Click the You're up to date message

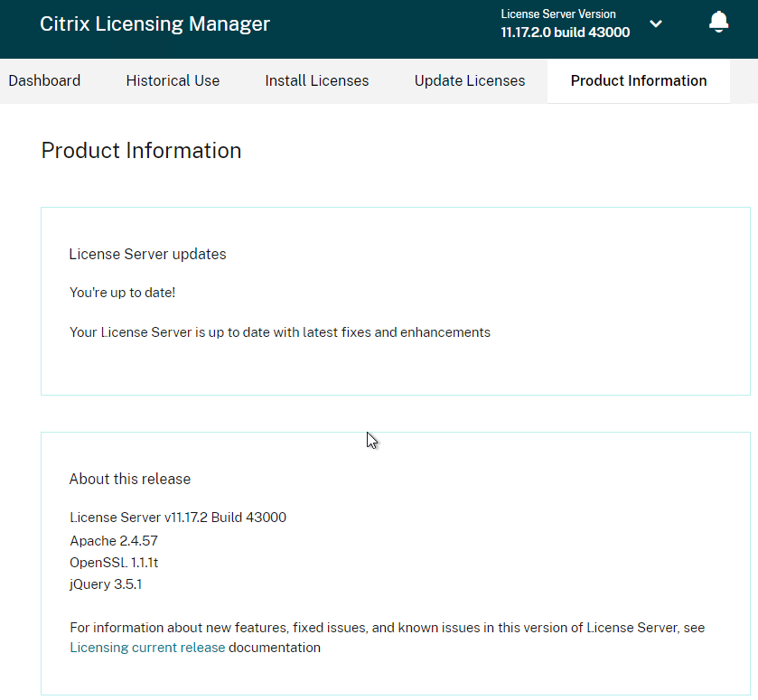122,293
